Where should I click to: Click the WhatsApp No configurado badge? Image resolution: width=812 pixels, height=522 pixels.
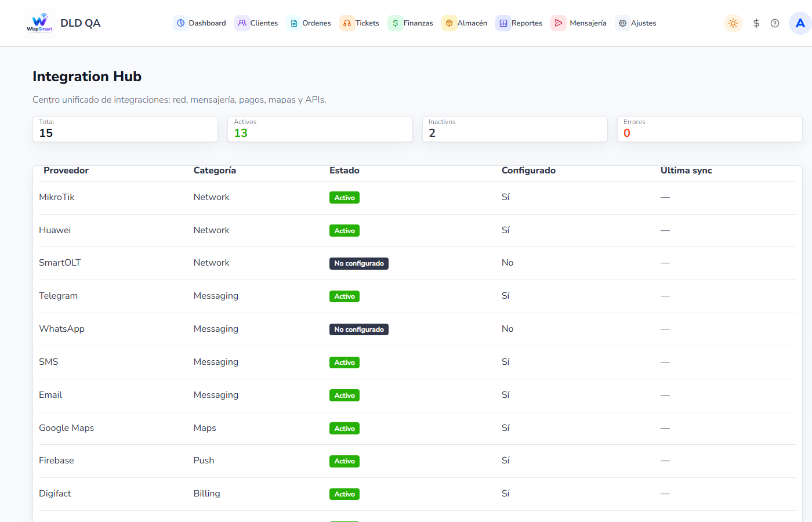[x=359, y=329]
